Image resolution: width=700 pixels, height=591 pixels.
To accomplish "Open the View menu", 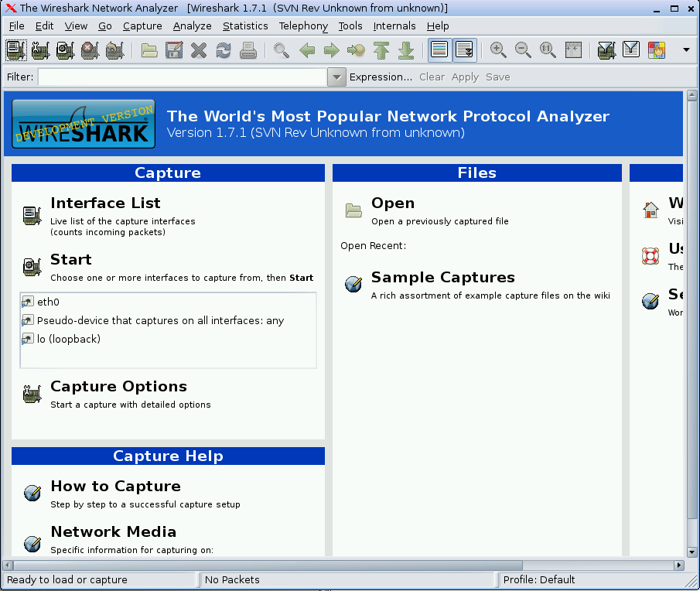I will click(x=76, y=26).
